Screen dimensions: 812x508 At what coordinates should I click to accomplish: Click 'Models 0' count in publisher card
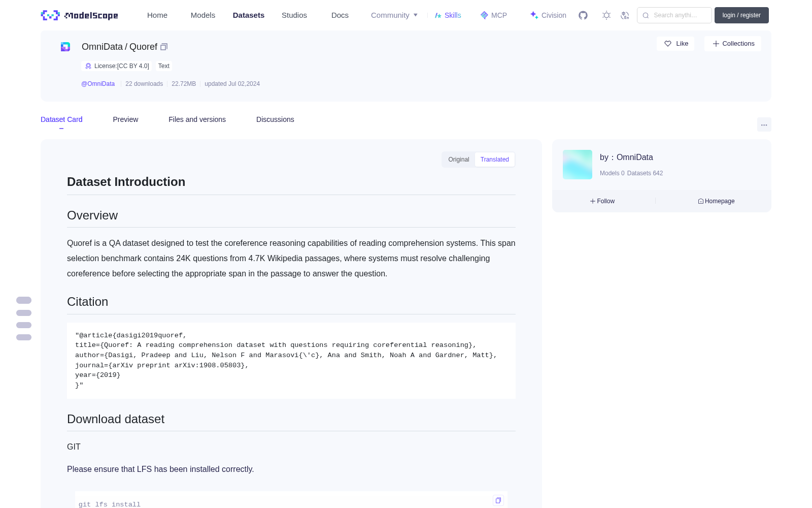612,173
